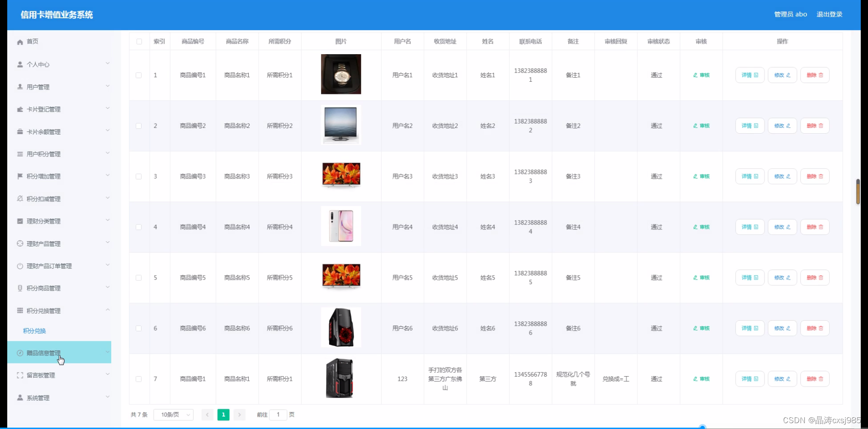This screenshot has height=429, width=868.
Task: Expand the 用户管理 menu chevron
Action: click(x=108, y=86)
